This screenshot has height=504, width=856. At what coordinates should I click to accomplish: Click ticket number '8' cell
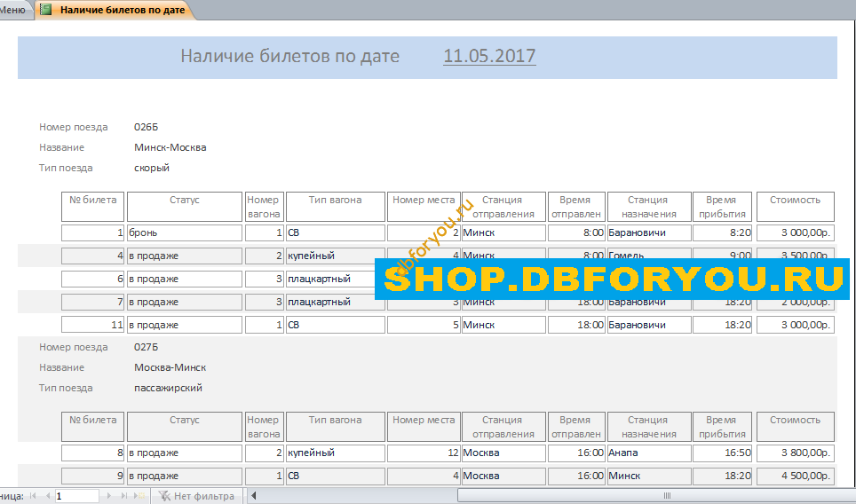[93, 453]
